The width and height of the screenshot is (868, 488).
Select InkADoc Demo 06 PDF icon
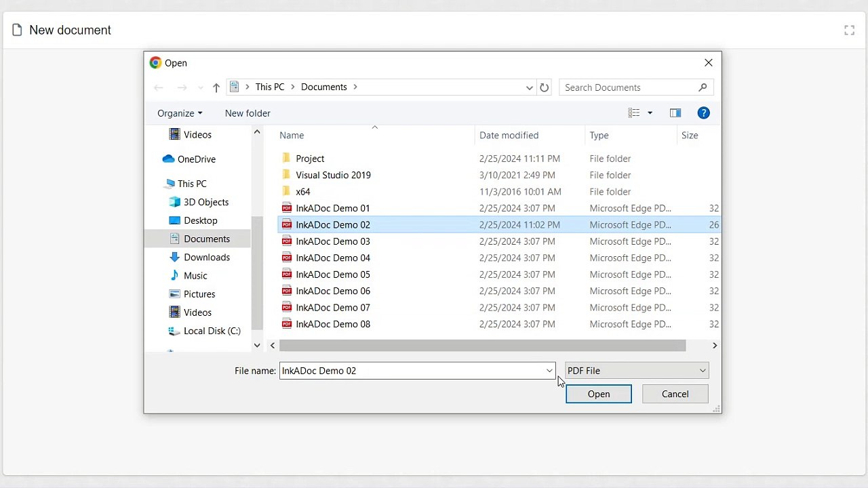(x=287, y=291)
